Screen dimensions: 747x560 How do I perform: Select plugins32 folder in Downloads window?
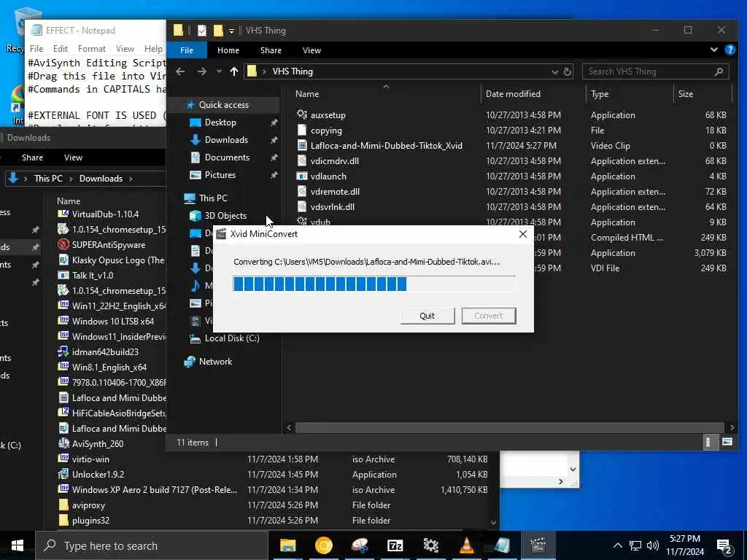coord(90,521)
